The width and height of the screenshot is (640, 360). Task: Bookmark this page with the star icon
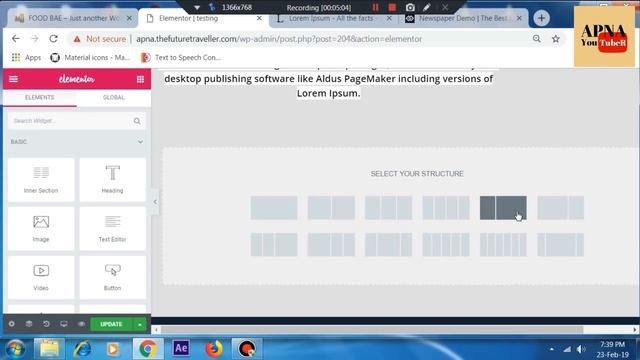pos(556,39)
